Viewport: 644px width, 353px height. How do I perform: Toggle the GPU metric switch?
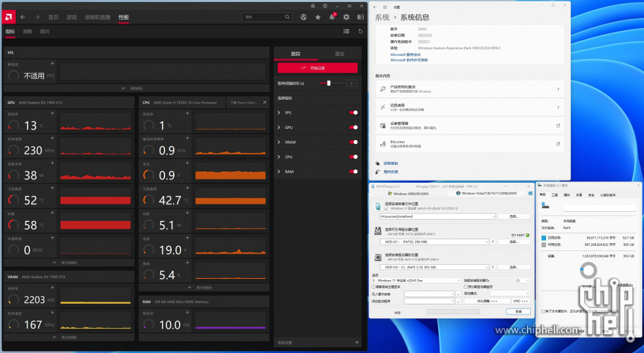[354, 128]
